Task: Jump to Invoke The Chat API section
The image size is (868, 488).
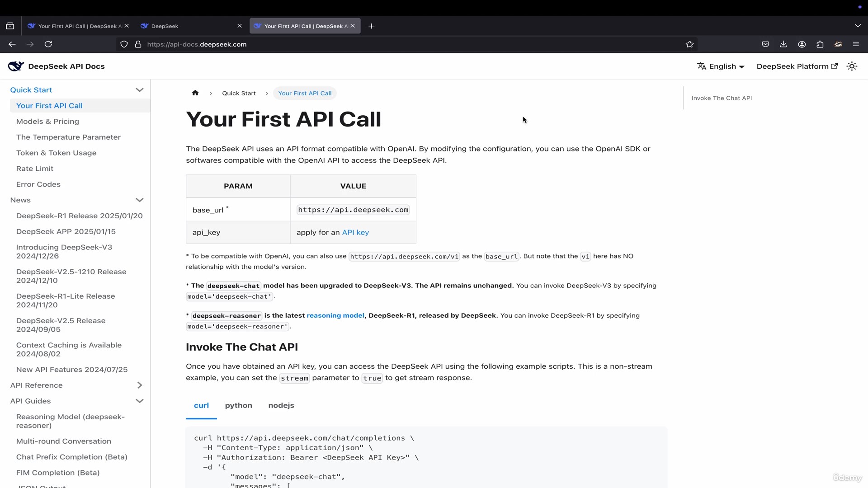Action: point(722,98)
